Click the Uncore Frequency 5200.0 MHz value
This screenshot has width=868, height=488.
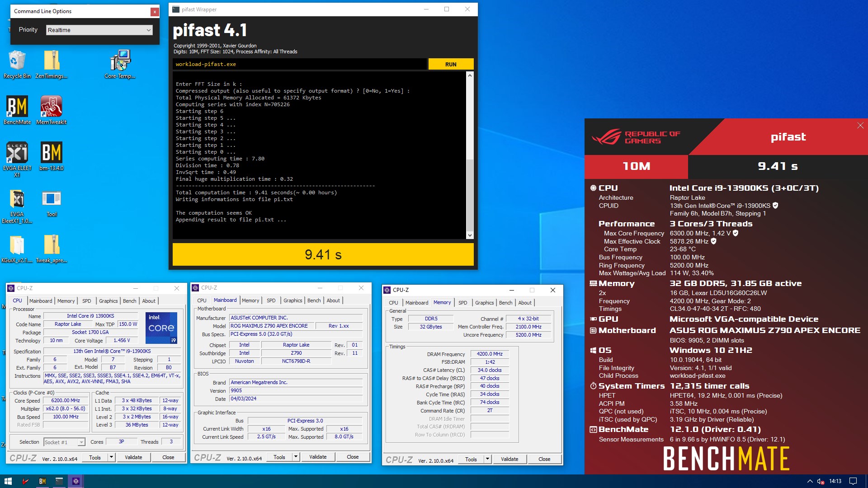(x=528, y=335)
